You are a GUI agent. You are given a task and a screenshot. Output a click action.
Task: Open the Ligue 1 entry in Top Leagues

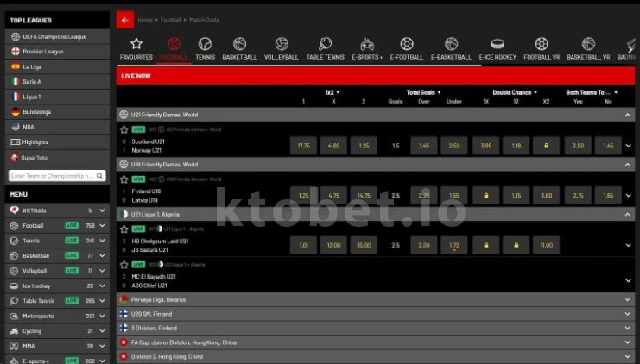click(x=57, y=97)
